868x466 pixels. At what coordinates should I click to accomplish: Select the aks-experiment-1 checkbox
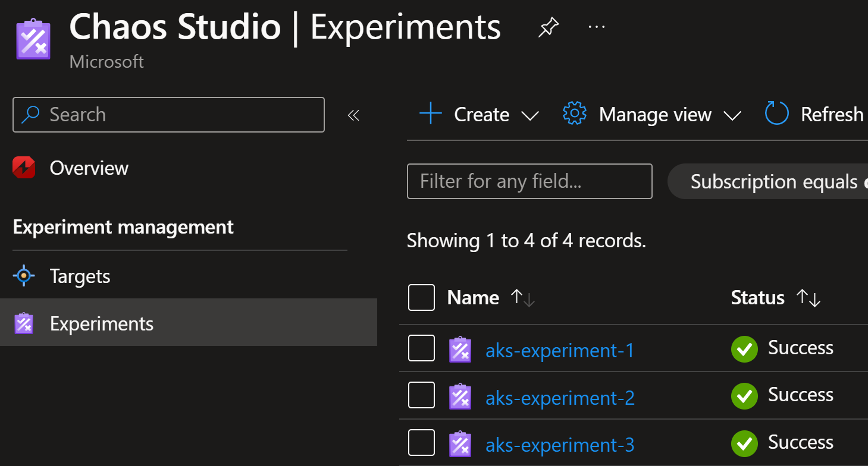[421, 348]
